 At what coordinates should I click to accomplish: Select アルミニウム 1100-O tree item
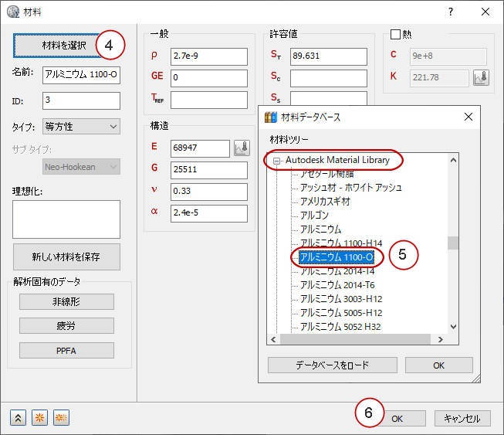(337, 257)
